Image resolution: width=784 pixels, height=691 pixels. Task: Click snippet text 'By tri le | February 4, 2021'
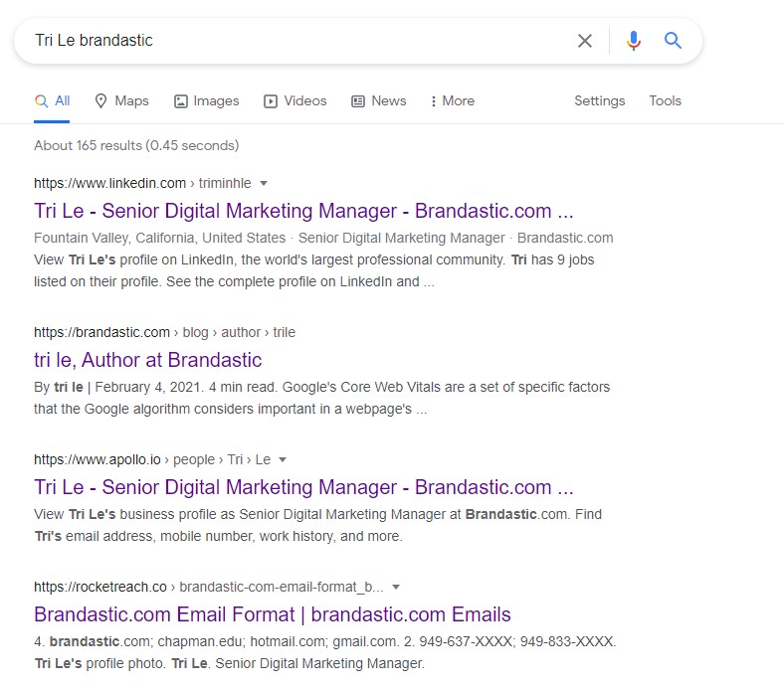pos(117,387)
